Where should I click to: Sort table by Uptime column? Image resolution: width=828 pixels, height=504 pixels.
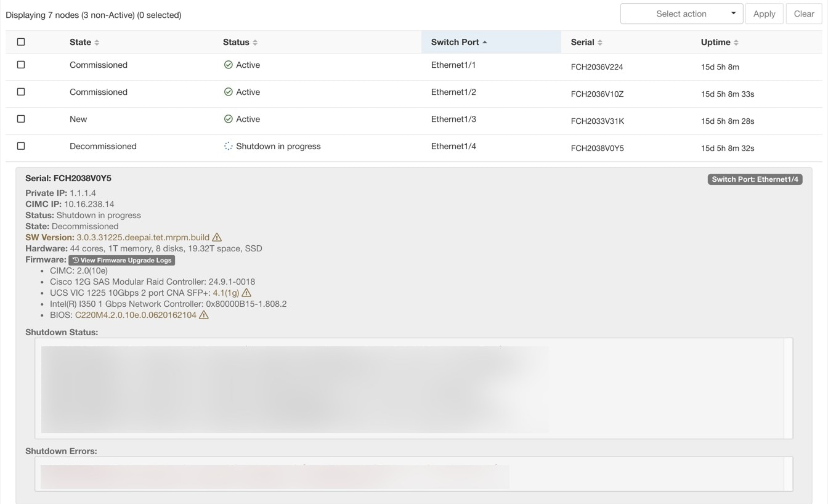pos(720,42)
